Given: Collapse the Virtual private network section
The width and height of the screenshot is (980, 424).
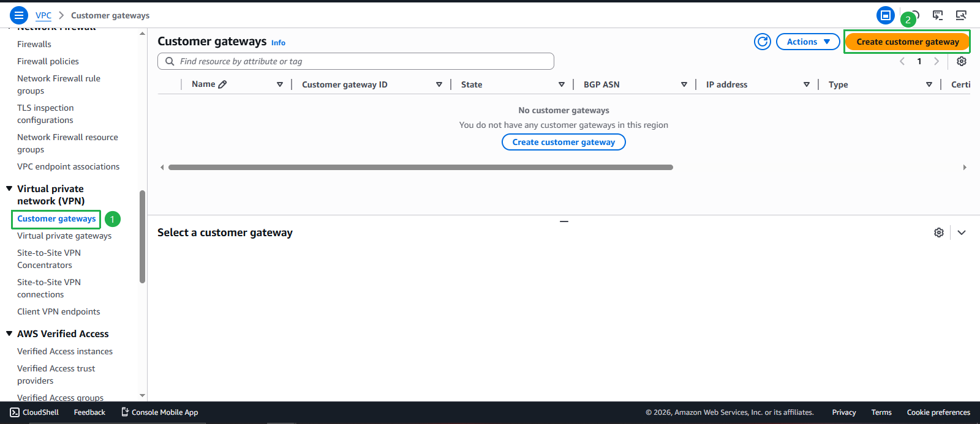Looking at the screenshot, I should [x=9, y=188].
